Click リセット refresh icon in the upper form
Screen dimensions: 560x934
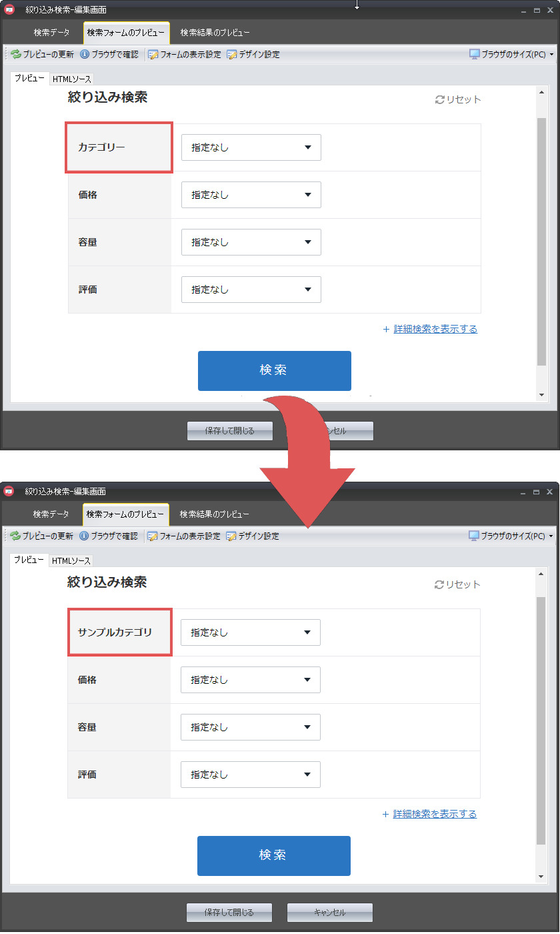click(x=440, y=99)
